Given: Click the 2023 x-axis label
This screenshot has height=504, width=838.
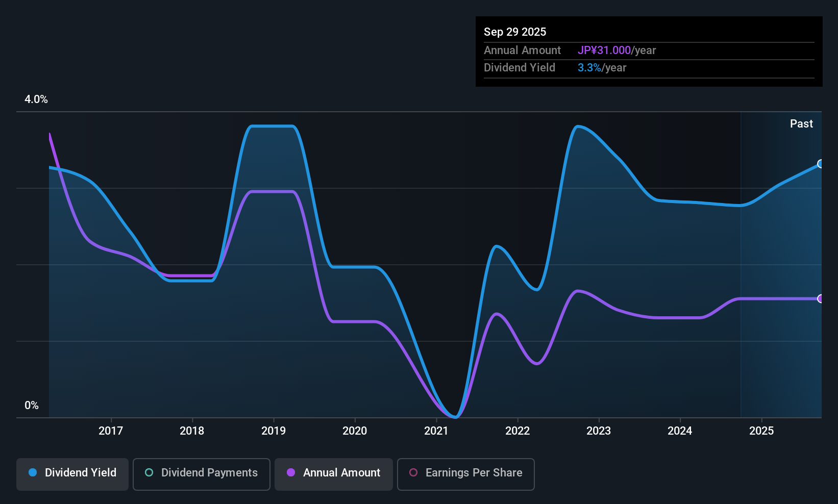Looking at the screenshot, I should 599,431.
